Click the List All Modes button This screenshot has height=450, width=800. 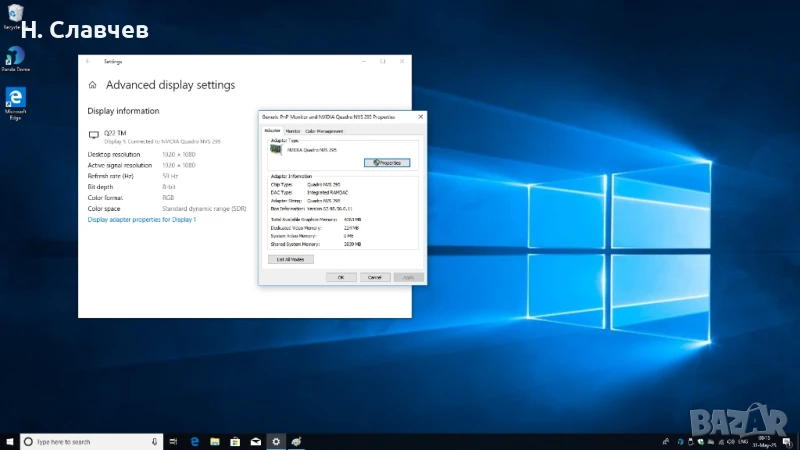click(x=289, y=259)
